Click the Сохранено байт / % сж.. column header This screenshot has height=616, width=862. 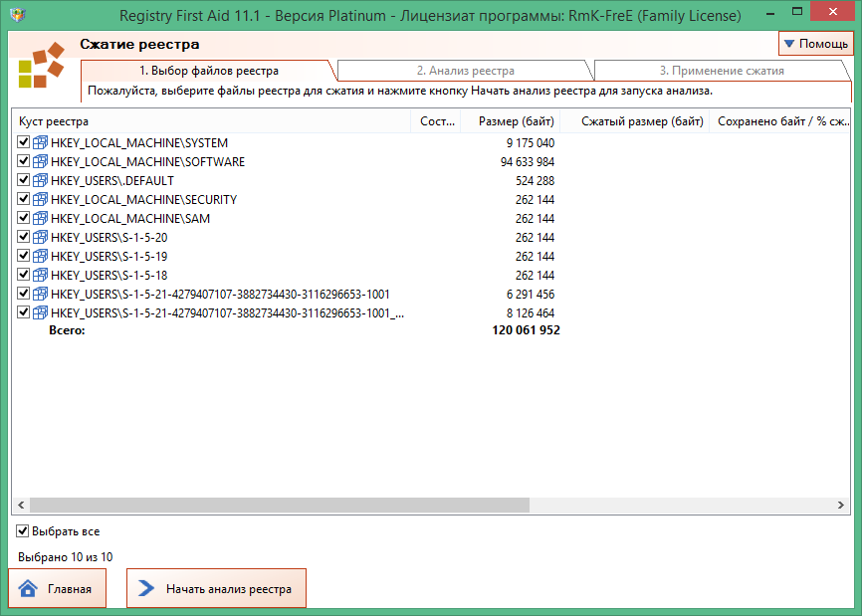click(780, 121)
